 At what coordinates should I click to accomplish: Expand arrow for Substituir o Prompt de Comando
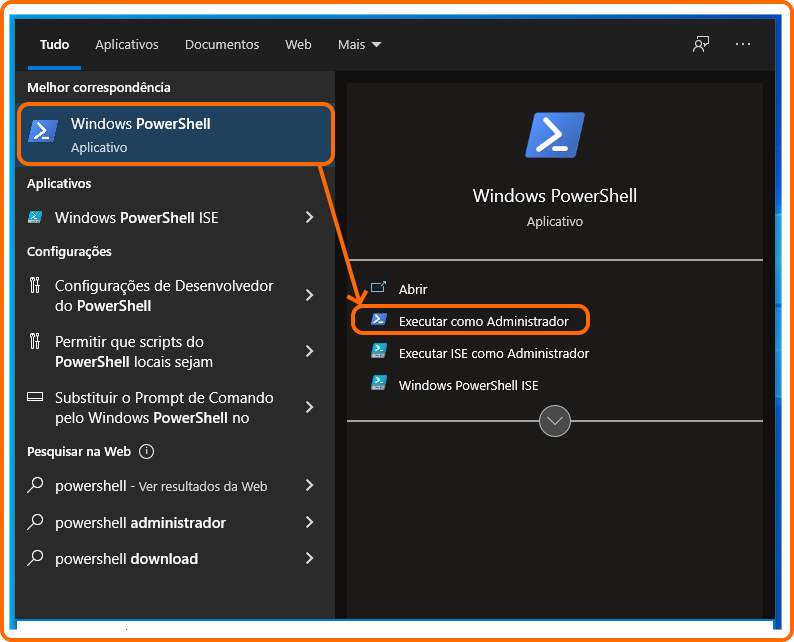coord(309,407)
